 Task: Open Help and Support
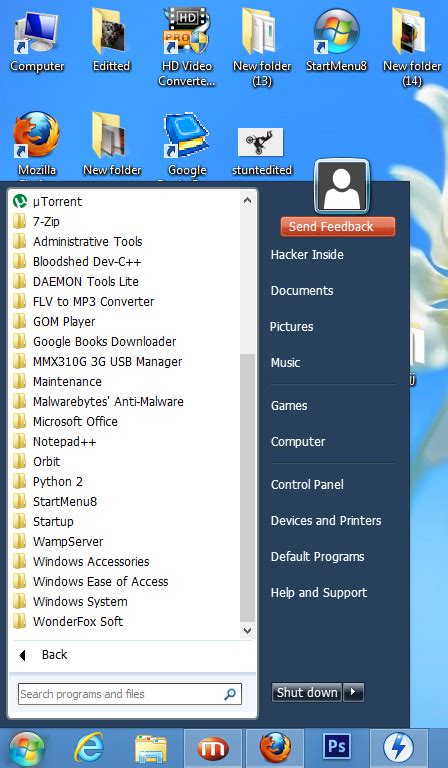point(319,593)
